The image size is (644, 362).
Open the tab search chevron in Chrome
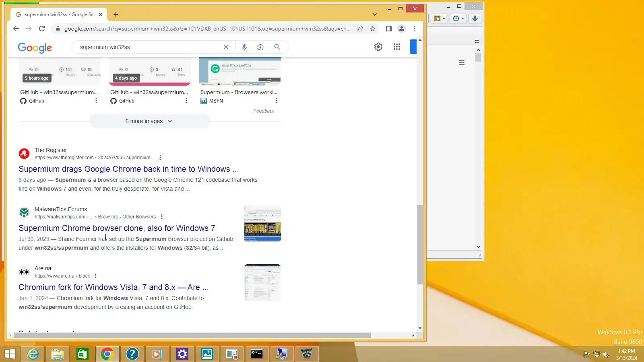[375, 14]
